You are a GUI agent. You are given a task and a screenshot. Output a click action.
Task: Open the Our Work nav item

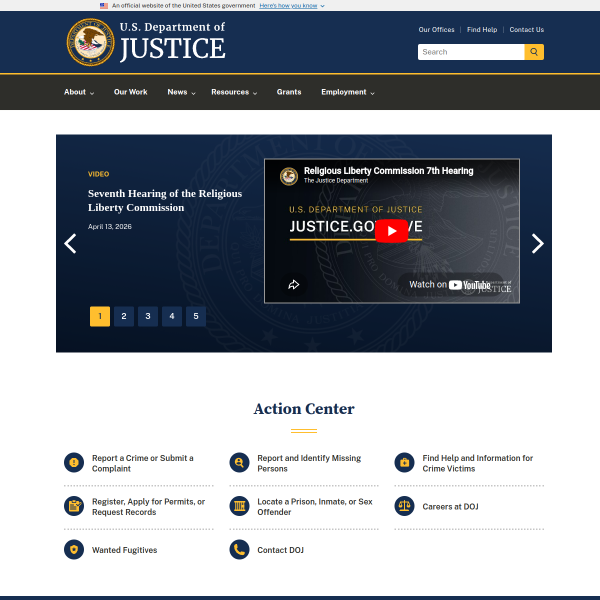130,92
